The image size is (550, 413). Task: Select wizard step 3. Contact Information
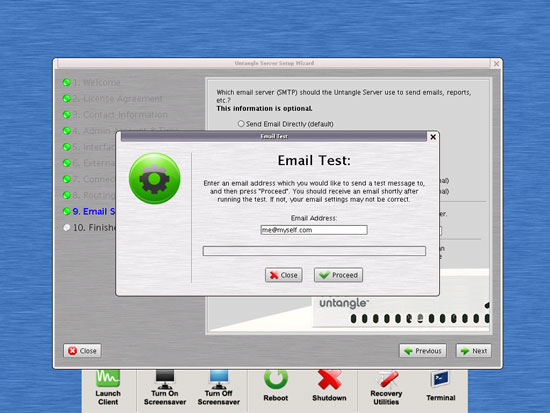(120, 115)
